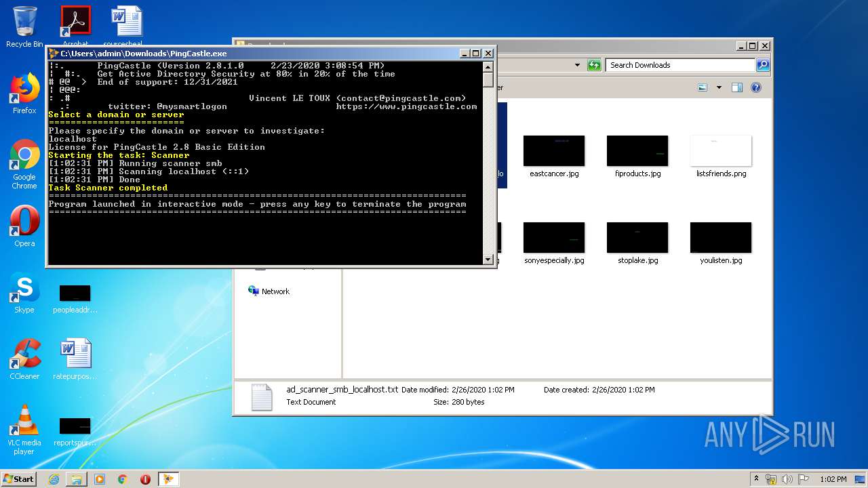Click the PingCastle console scroll up arrow

(488, 67)
